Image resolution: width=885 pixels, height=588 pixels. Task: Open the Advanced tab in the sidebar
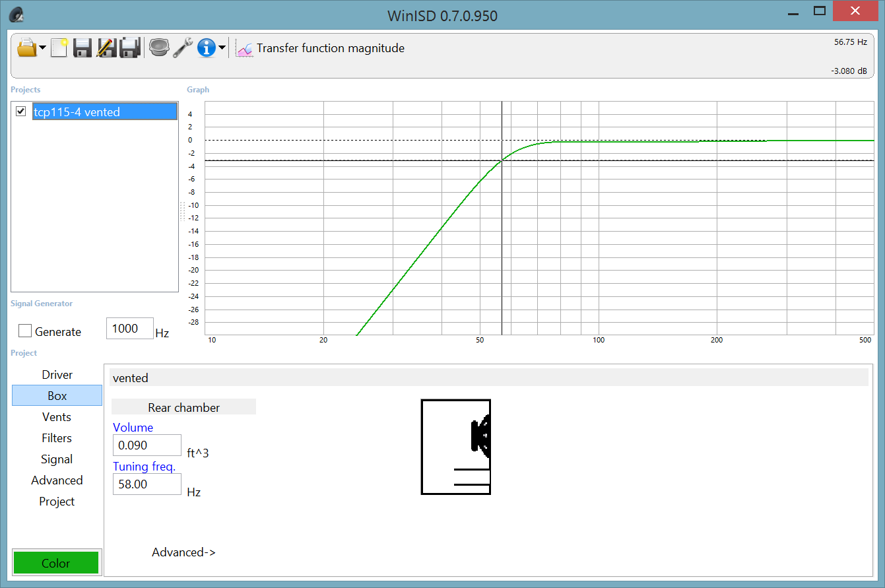(x=57, y=480)
